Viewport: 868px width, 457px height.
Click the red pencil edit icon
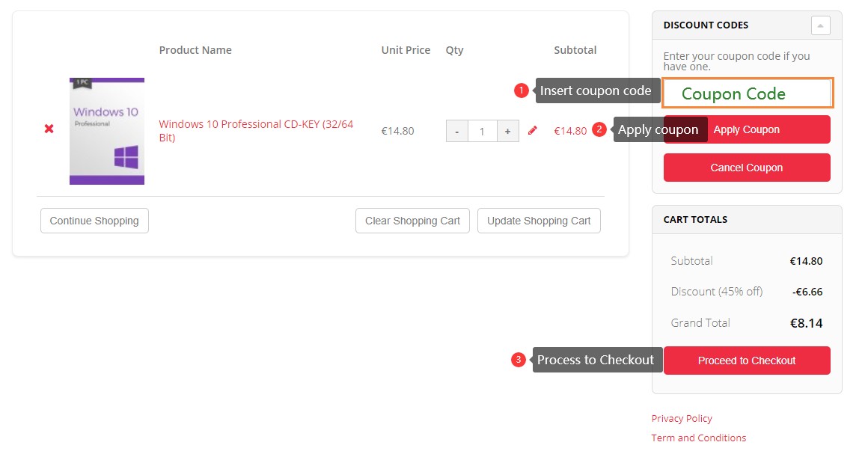(533, 131)
